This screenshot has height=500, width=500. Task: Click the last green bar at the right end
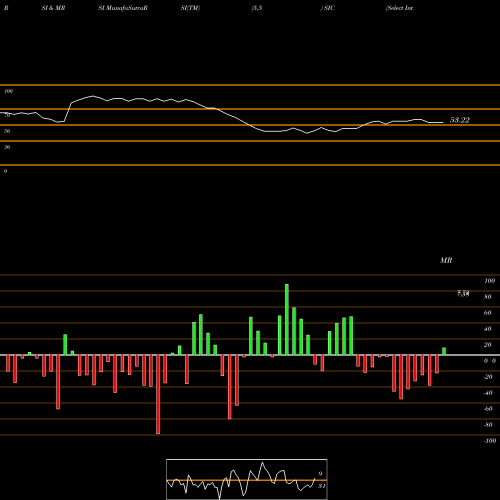point(444,351)
